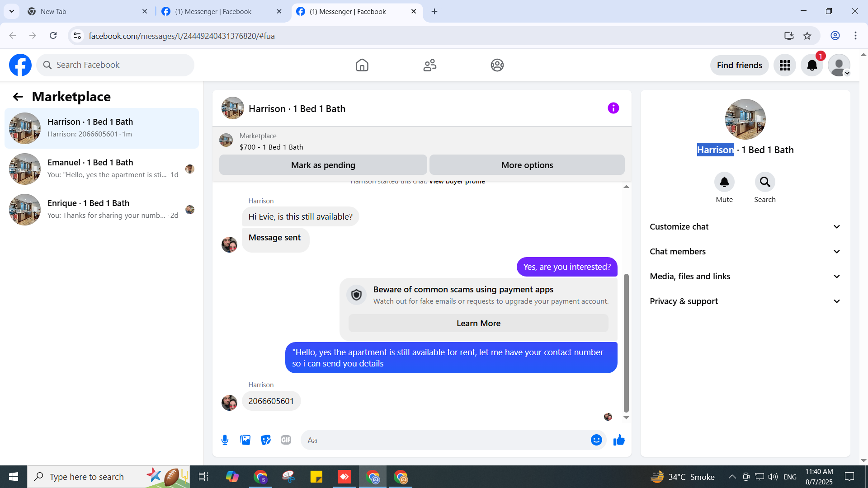868x488 pixels.
Task: Mute this conversation with bell toggle
Action: (724, 182)
